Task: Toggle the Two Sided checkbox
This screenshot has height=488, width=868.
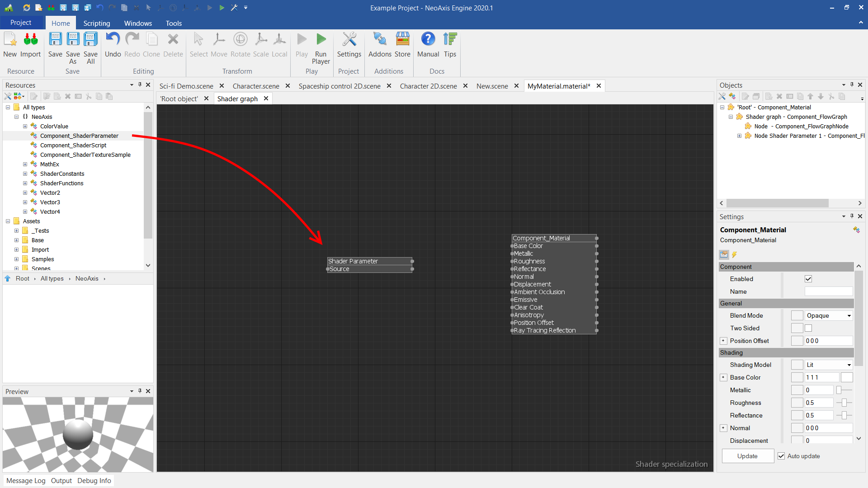Action: tap(808, 328)
